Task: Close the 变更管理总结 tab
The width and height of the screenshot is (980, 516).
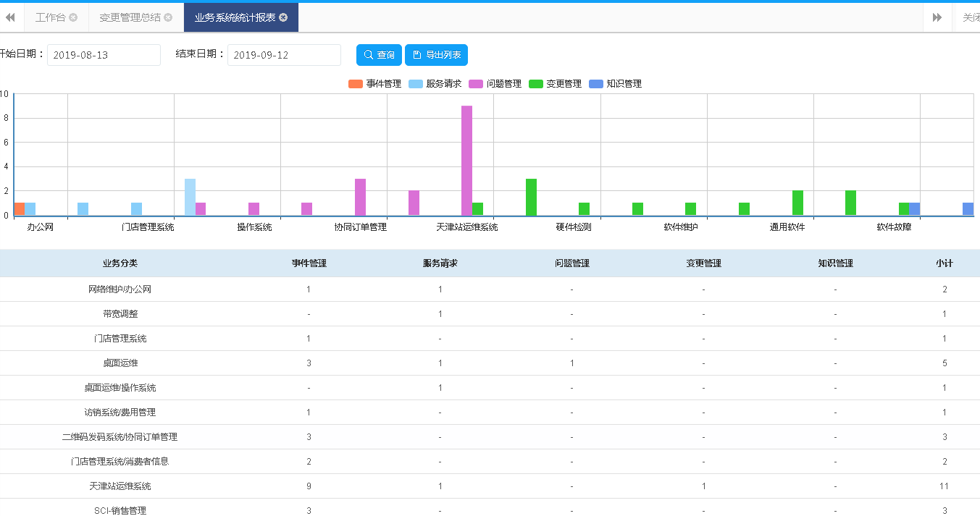Action: click(x=168, y=17)
